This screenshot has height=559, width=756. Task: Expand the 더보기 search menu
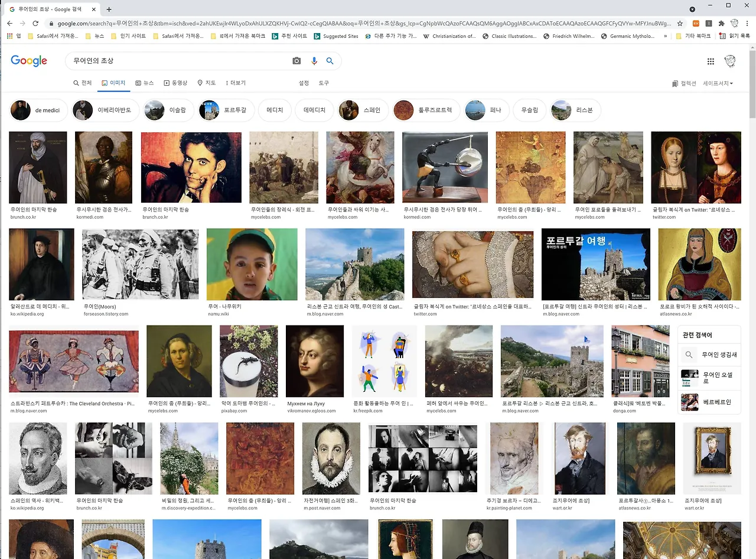(235, 83)
